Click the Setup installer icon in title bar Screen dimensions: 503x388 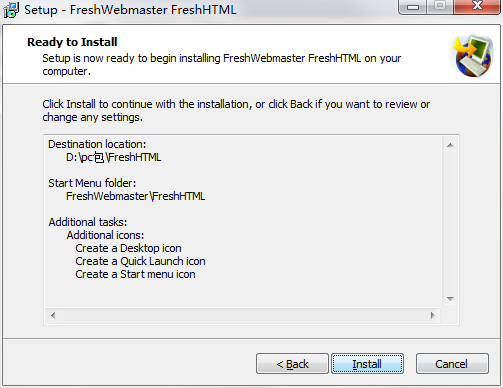[11, 10]
